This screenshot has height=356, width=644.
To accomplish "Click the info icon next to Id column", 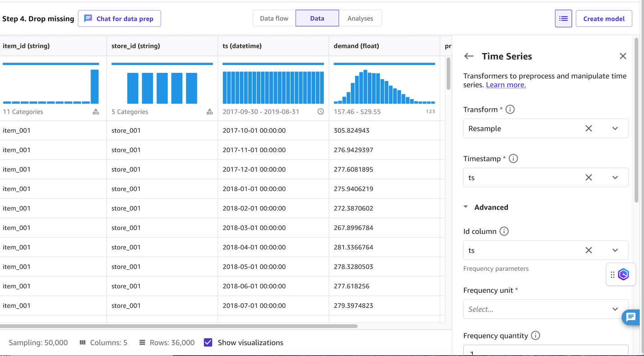I will click(x=504, y=231).
